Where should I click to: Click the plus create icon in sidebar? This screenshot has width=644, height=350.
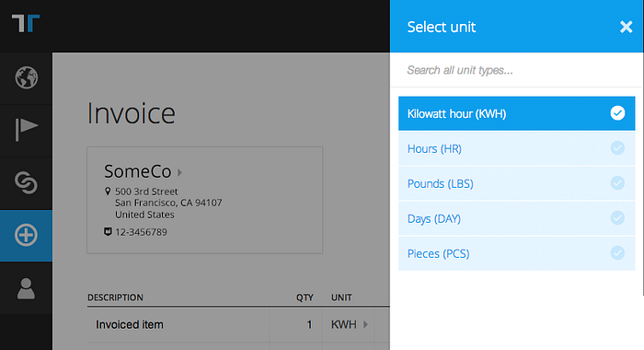(26, 235)
